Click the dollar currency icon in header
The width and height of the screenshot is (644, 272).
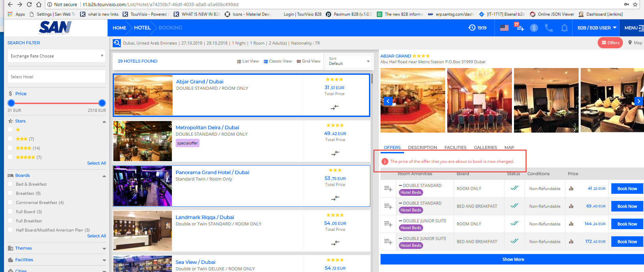point(534,28)
